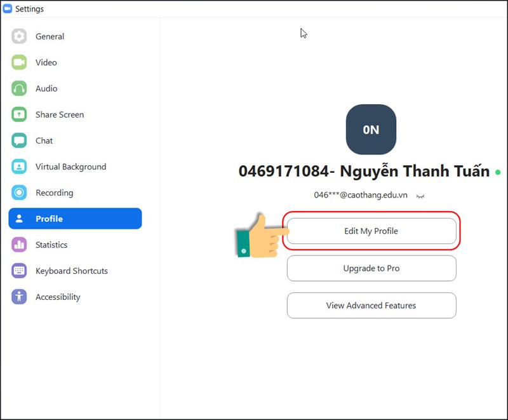Click the Statistics bar chart icon

(x=19, y=245)
